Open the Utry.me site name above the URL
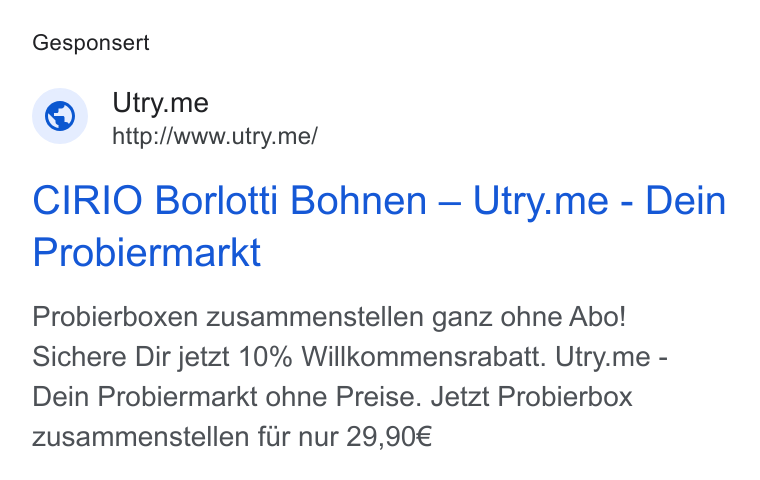Viewport: 760px width, 480px height. point(160,103)
